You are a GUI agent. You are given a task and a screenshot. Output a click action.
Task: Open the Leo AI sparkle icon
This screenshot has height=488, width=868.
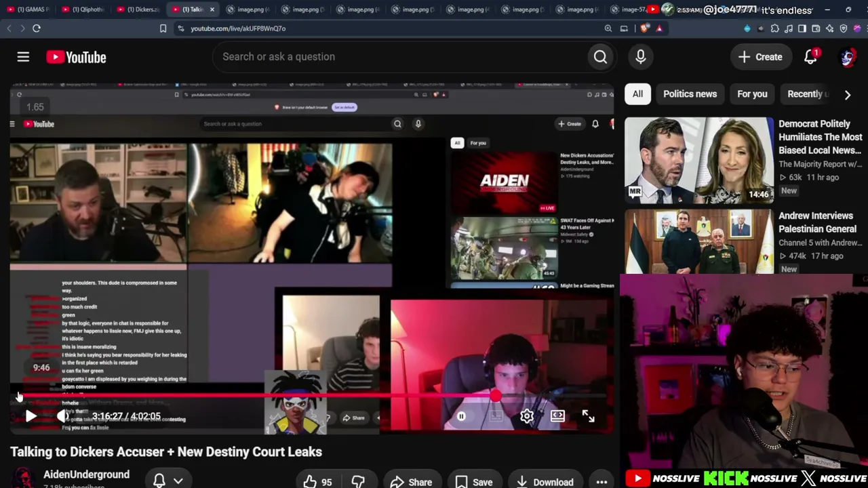point(829,28)
